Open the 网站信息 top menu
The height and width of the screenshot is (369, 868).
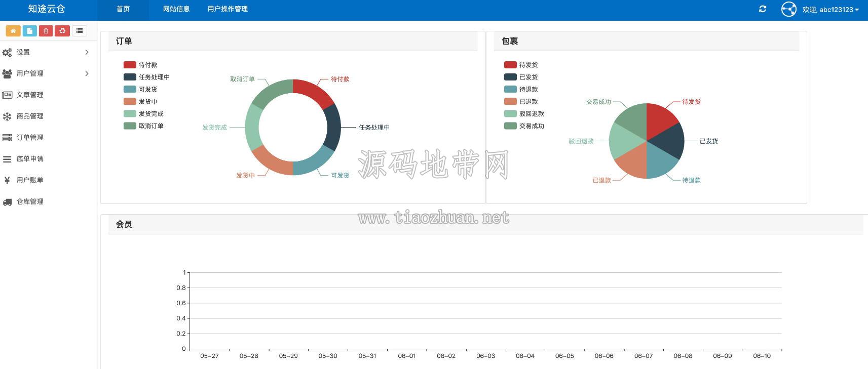(176, 9)
